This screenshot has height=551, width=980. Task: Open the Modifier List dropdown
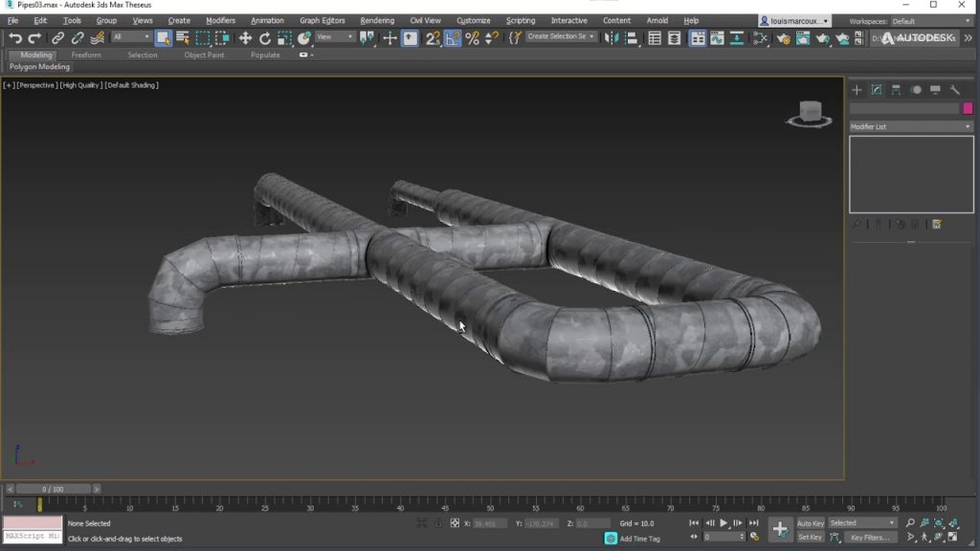(909, 125)
